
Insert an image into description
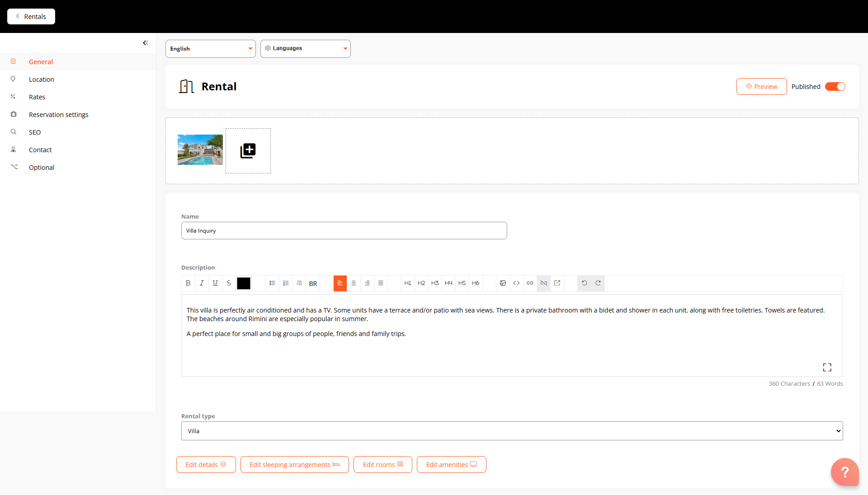[x=503, y=283]
